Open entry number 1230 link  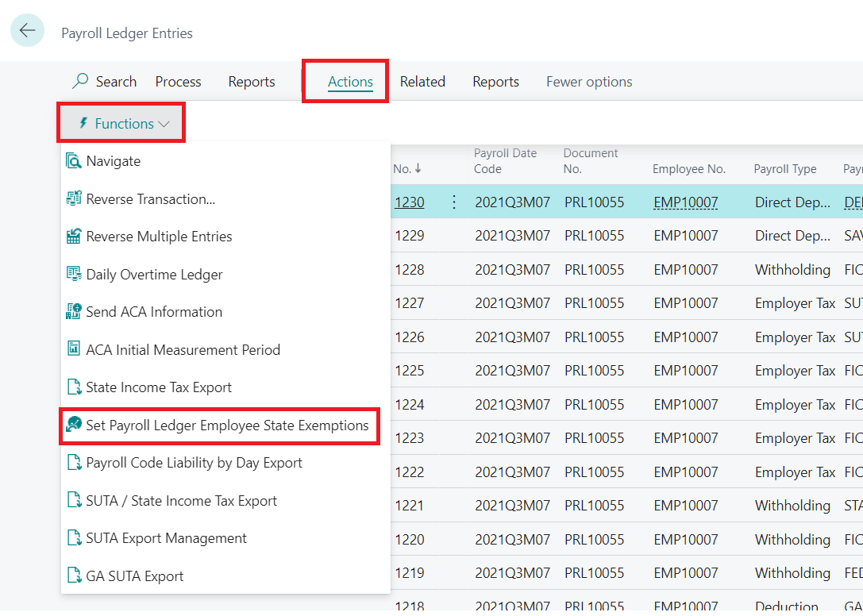click(x=410, y=202)
